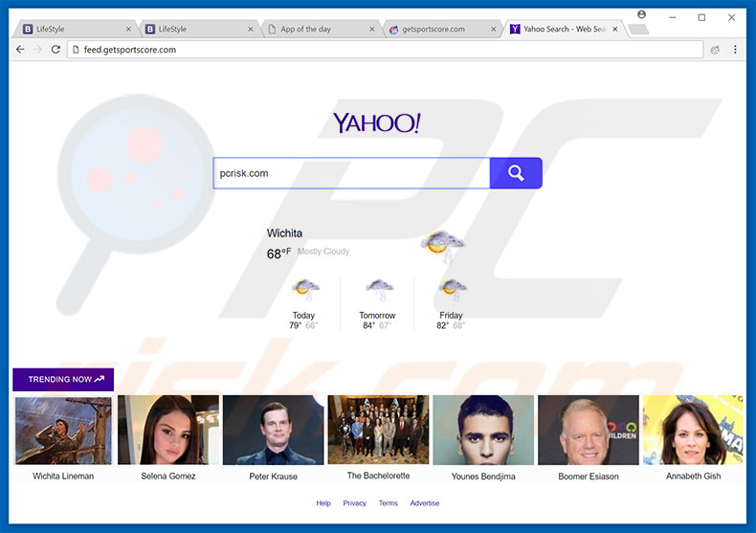Close the getsportscore.com tab
Viewport: 756px width, 533px height.
(x=493, y=29)
